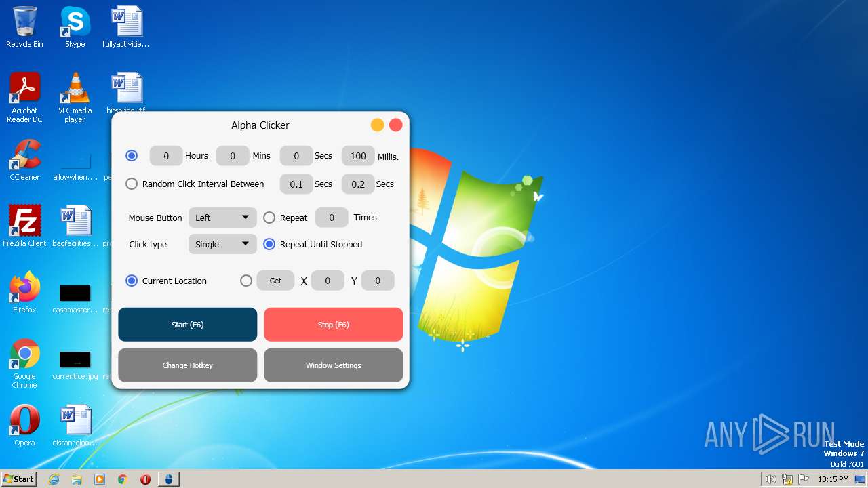Launch Opera browser desktop icon
This screenshot has width=868, height=488.
[x=24, y=426]
